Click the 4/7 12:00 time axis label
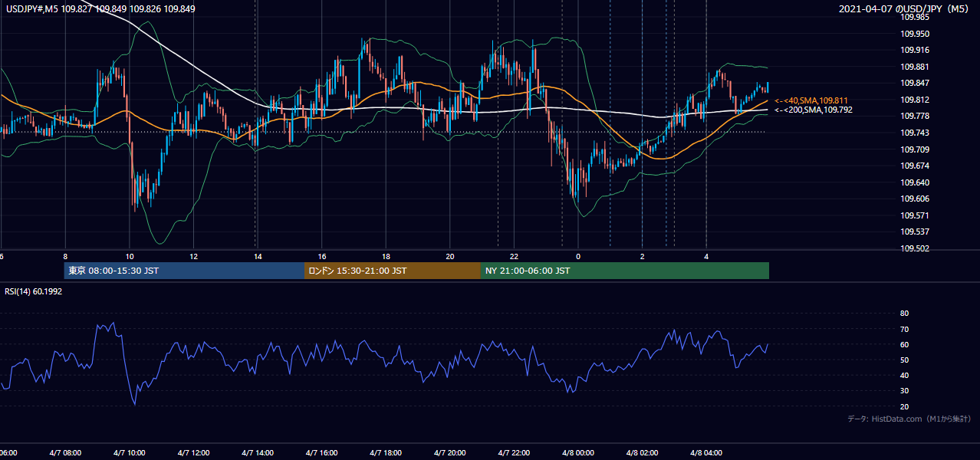 coord(193,453)
